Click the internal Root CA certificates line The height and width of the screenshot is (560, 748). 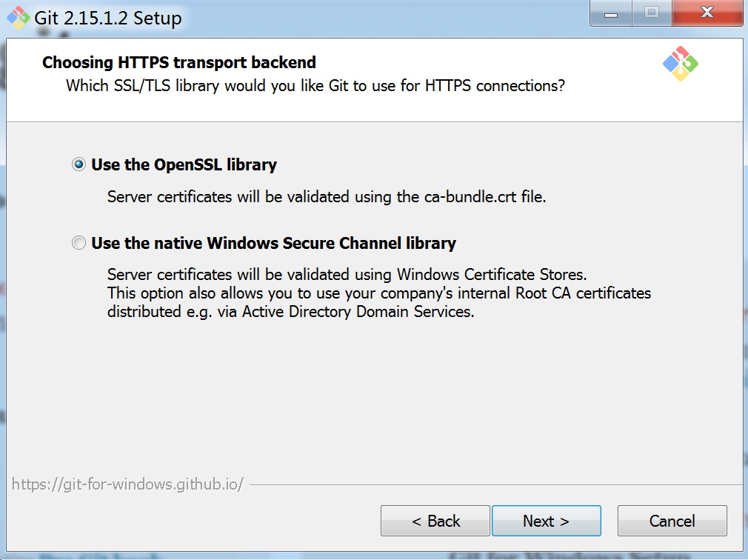coord(378,293)
